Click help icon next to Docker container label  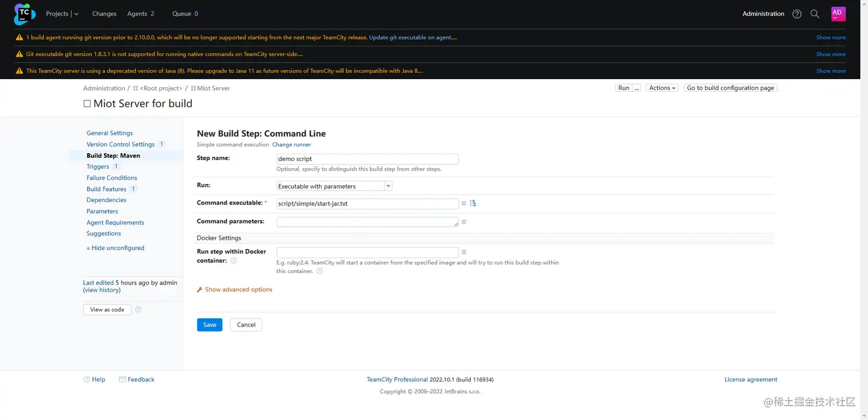pyautogui.click(x=234, y=260)
